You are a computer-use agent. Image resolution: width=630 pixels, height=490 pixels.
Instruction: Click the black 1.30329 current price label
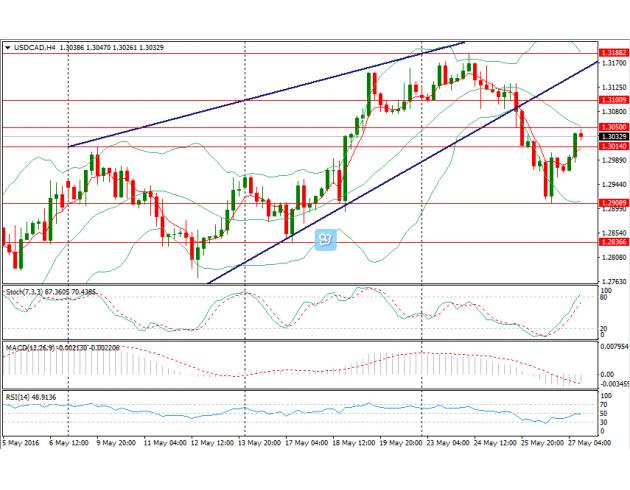[x=612, y=136]
